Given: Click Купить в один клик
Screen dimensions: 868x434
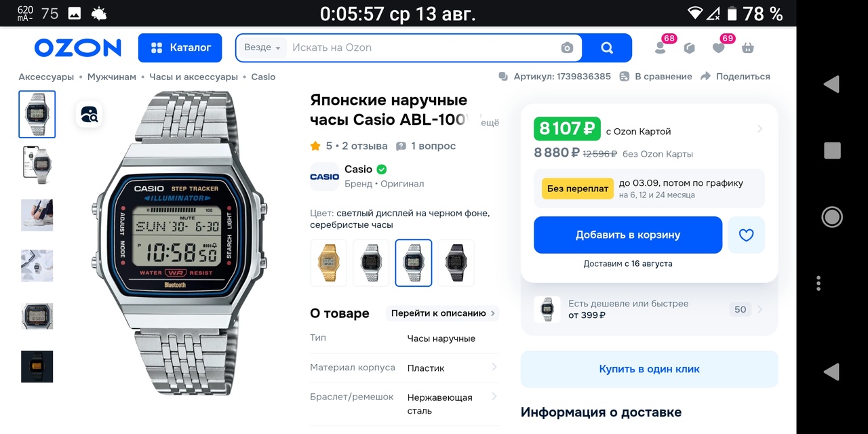Looking at the screenshot, I should pos(649,369).
